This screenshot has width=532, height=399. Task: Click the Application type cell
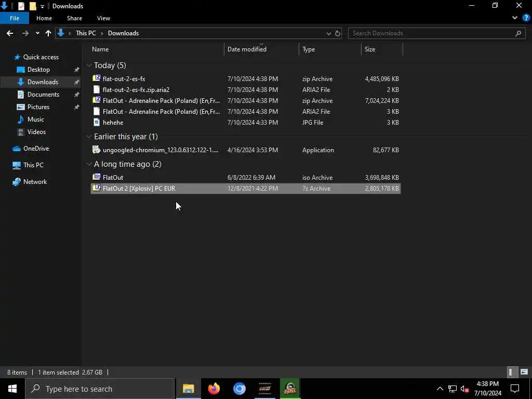[318, 150]
